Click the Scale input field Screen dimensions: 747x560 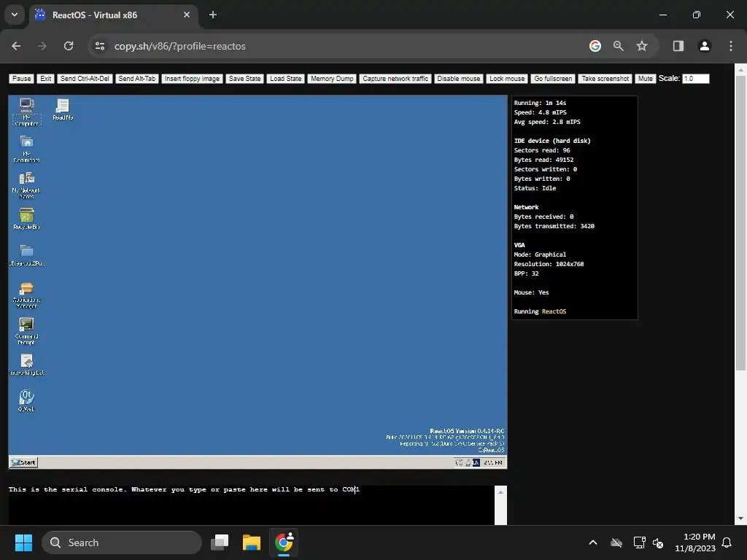695,79
